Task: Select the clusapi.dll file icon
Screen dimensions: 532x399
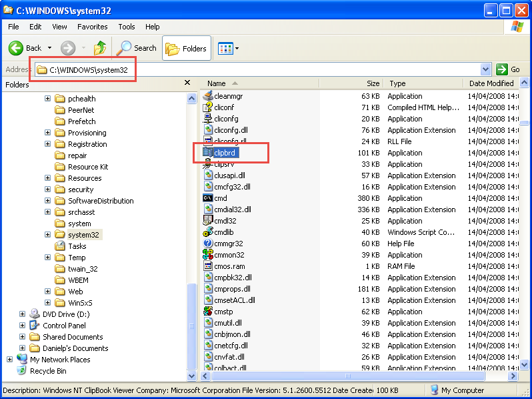Action: [x=207, y=175]
